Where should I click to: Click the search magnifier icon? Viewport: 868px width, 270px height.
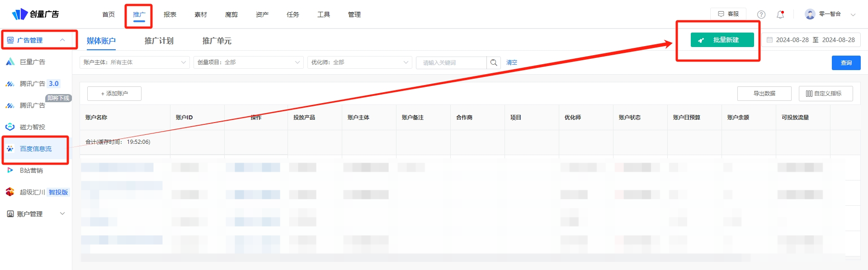494,62
